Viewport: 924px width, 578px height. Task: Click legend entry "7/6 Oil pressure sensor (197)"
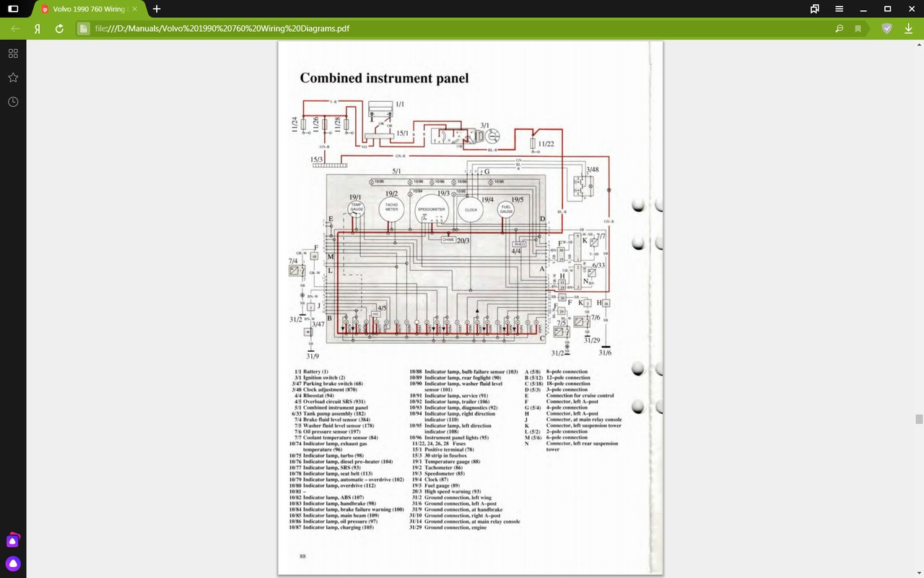(327, 431)
